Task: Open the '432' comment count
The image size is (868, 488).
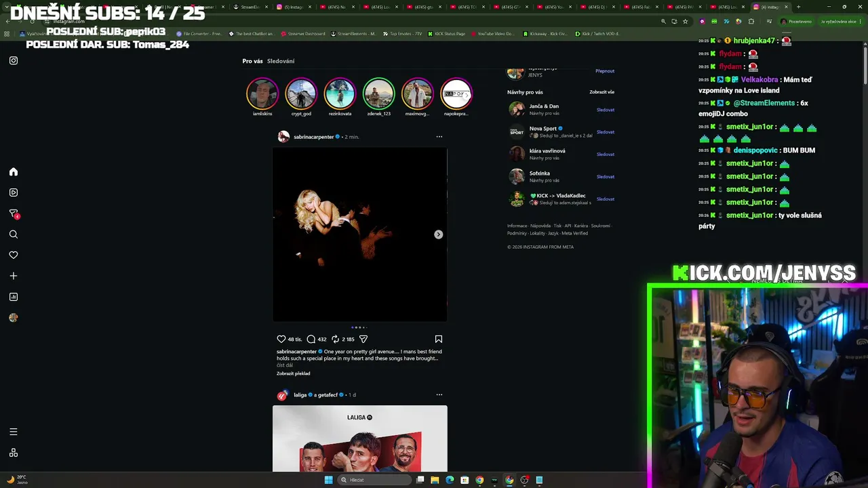Action: click(322, 339)
